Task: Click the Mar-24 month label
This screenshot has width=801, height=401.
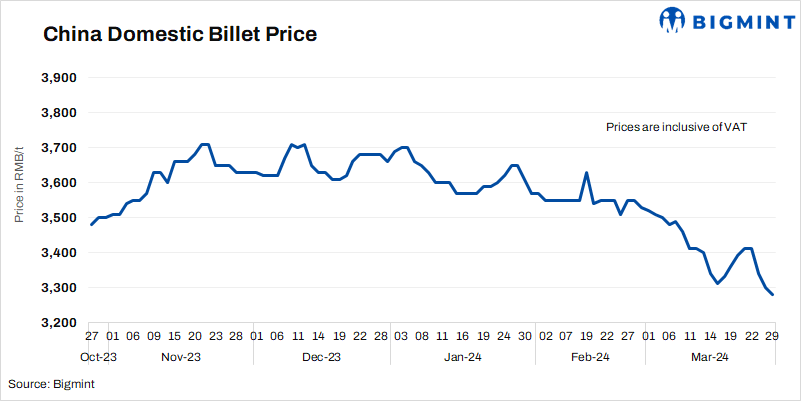Action: pyautogui.click(x=711, y=357)
